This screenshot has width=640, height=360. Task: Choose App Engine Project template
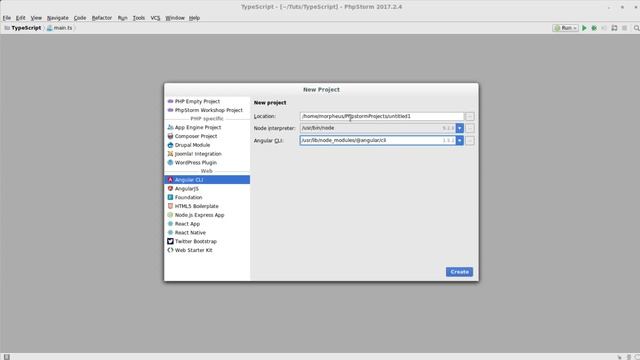pyautogui.click(x=207, y=127)
